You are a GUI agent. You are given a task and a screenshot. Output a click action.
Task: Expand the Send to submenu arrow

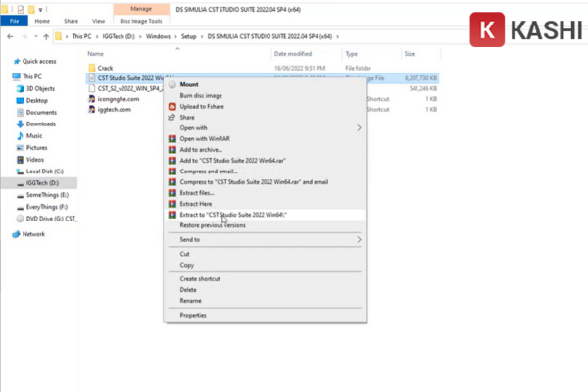(359, 240)
